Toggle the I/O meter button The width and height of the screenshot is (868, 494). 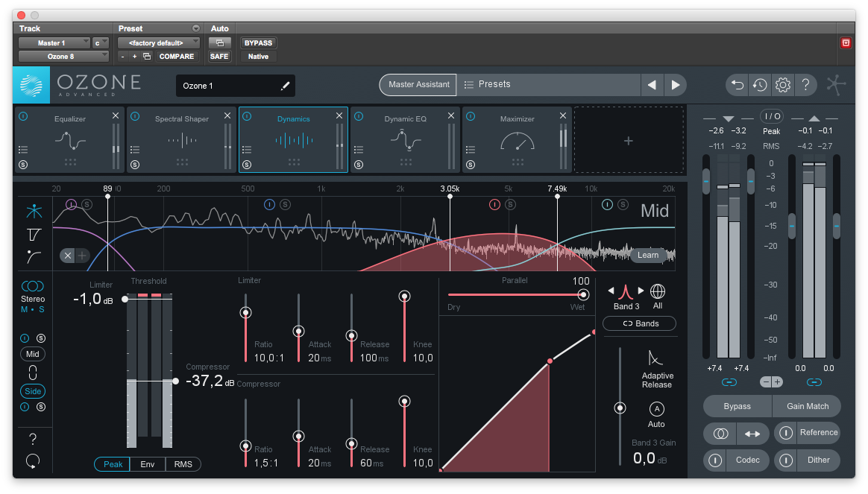pyautogui.click(x=773, y=116)
